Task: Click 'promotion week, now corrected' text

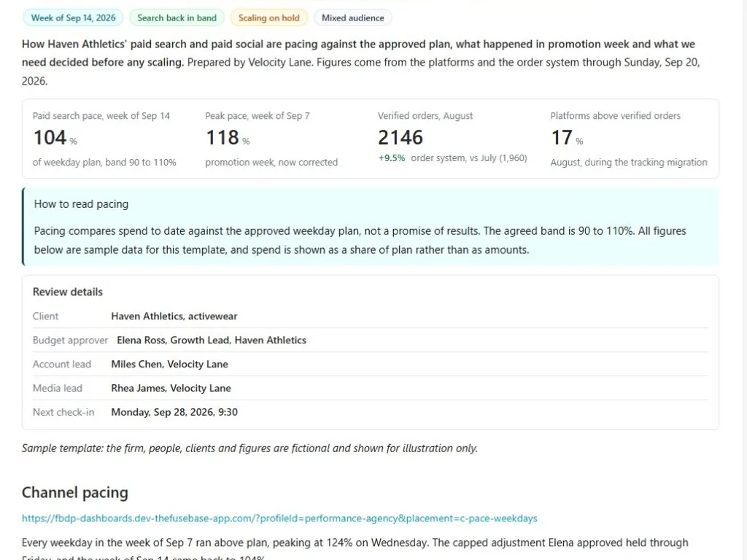Action: click(271, 163)
